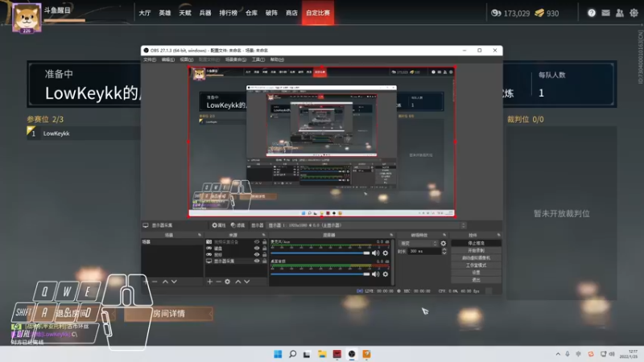Pop out the 转场特效 dock panel
The width and height of the screenshot is (644, 362).
(444, 235)
